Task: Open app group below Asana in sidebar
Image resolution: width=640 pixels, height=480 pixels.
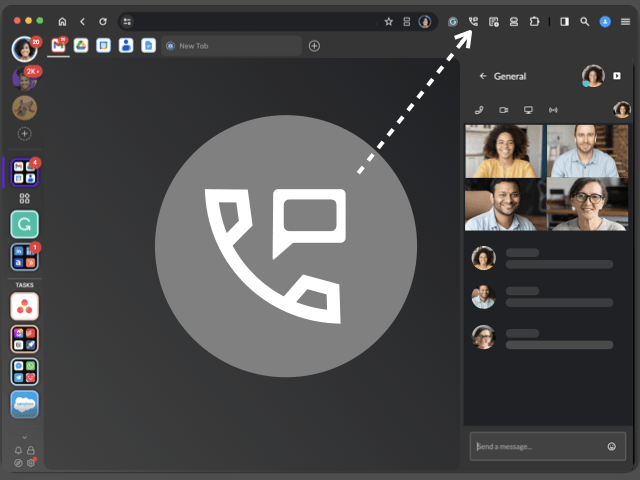Action: click(x=24, y=339)
